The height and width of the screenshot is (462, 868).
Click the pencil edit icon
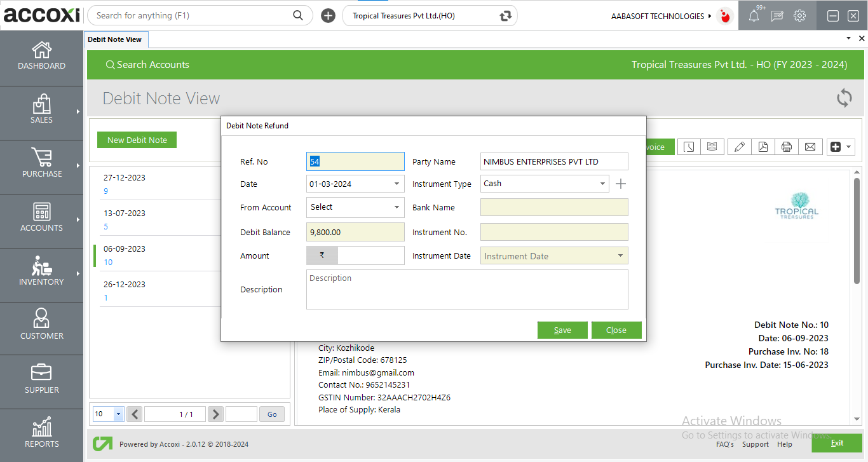739,147
